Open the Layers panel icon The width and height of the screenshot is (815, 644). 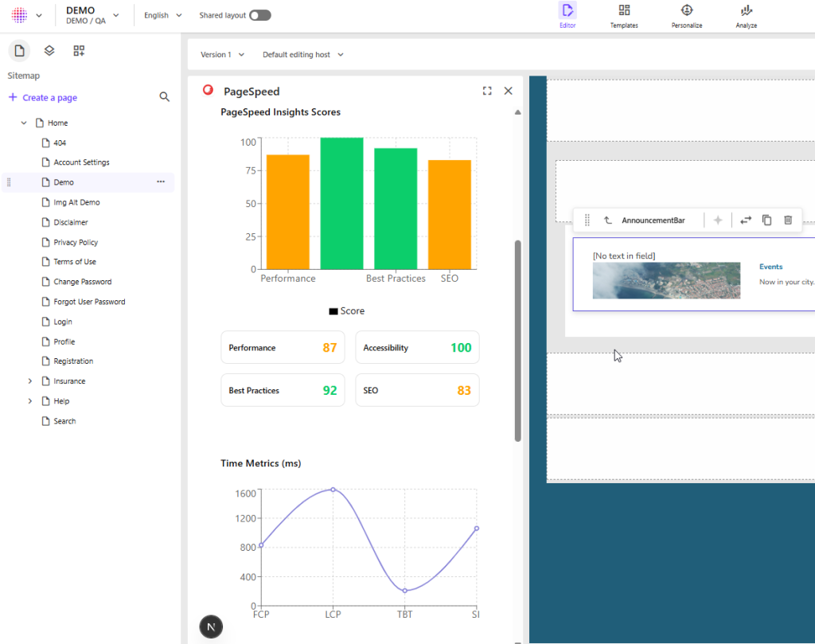(49, 51)
